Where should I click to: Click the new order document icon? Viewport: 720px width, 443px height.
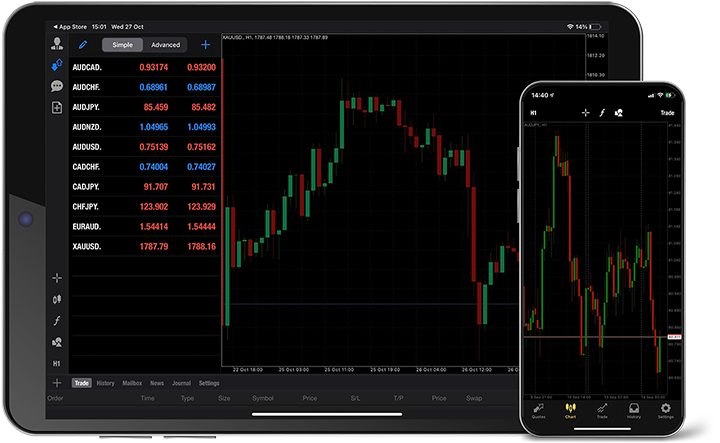click(57, 108)
